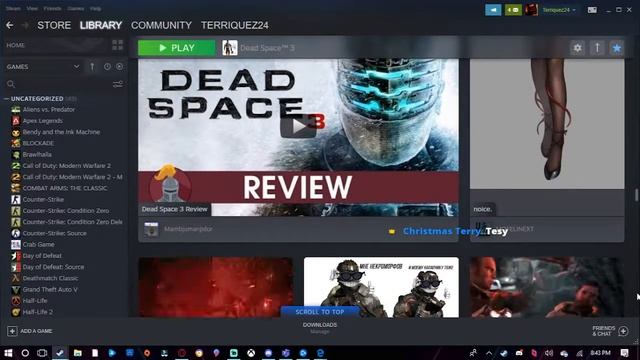
Task: Toggle the favorite star icon
Action: 617,48
